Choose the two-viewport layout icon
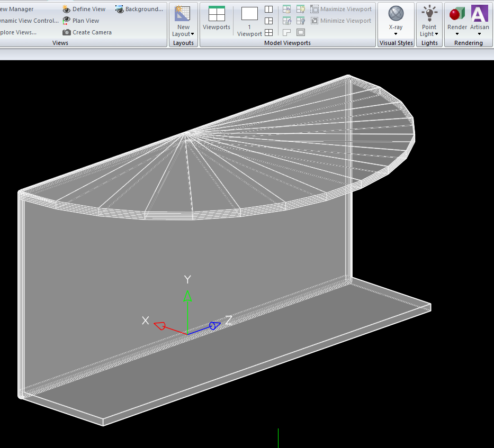 [269, 9]
